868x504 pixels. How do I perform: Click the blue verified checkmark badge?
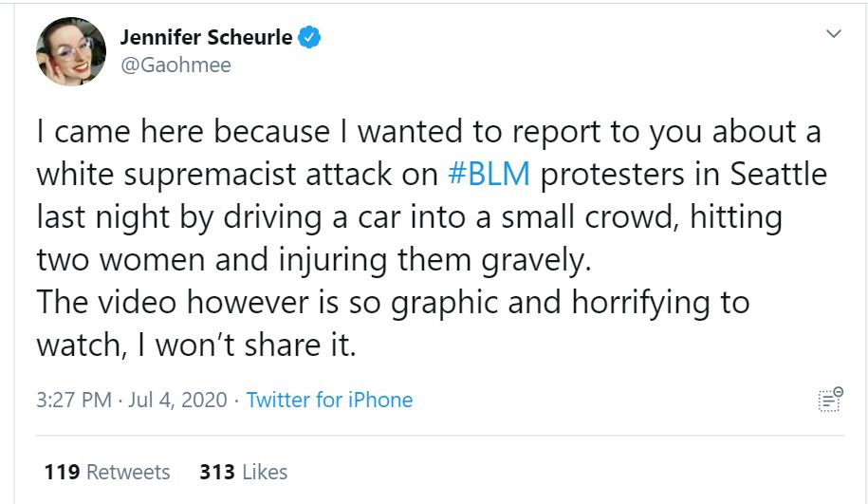click(310, 39)
